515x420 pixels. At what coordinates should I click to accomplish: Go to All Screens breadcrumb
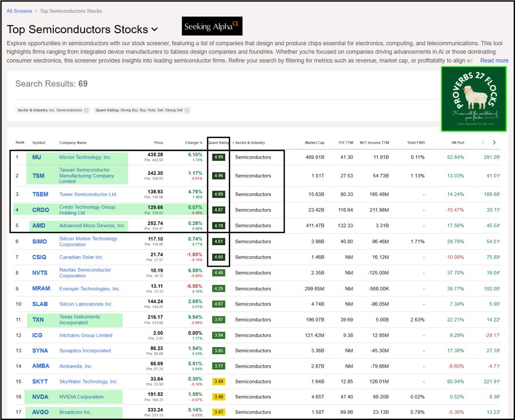(x=19, y=11)
